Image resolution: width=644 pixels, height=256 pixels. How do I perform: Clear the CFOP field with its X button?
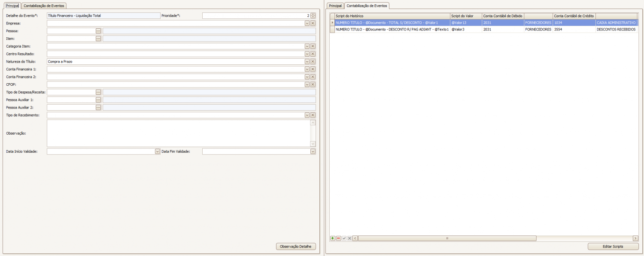pyautogui.click(x=313, y=84)
